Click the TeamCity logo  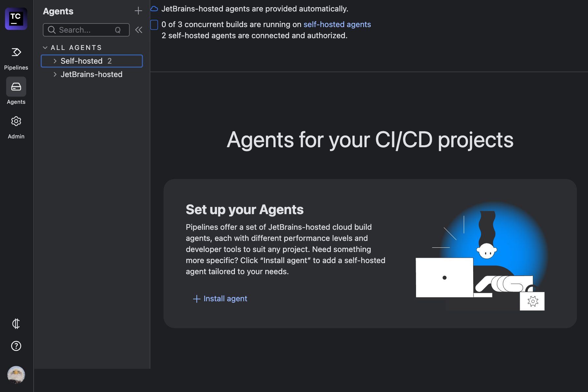(x=16, y=19)
